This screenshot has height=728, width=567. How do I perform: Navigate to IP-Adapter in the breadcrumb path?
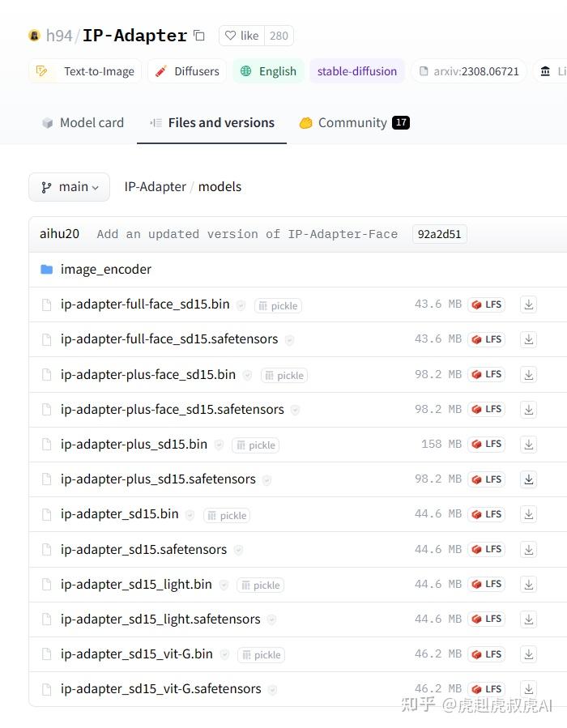coord(155,187)
